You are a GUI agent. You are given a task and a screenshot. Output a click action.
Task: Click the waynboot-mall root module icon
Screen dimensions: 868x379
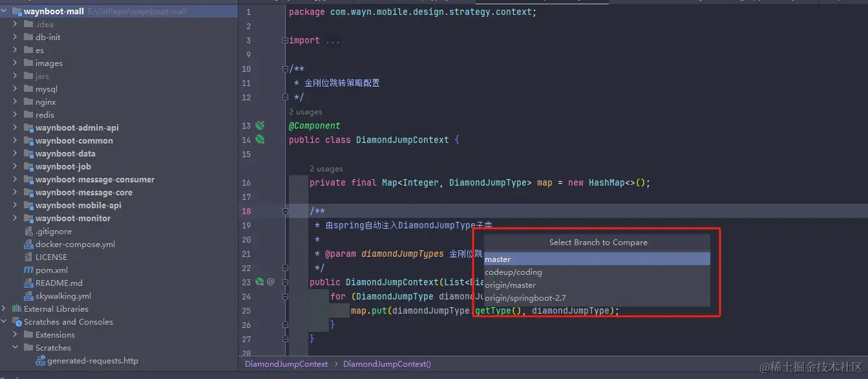17,11
